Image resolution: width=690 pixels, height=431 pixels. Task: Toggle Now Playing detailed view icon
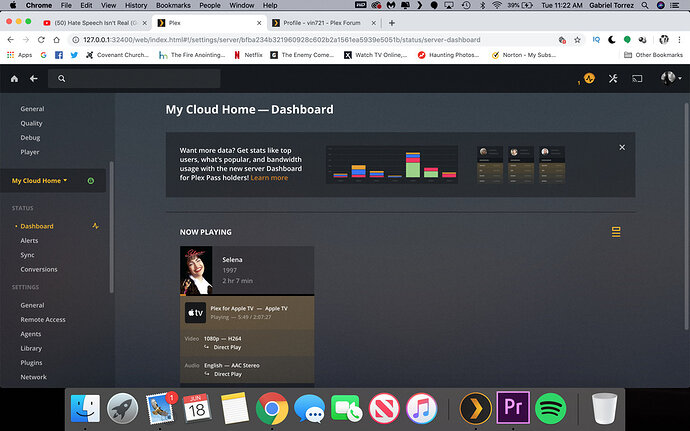point(616,232)
